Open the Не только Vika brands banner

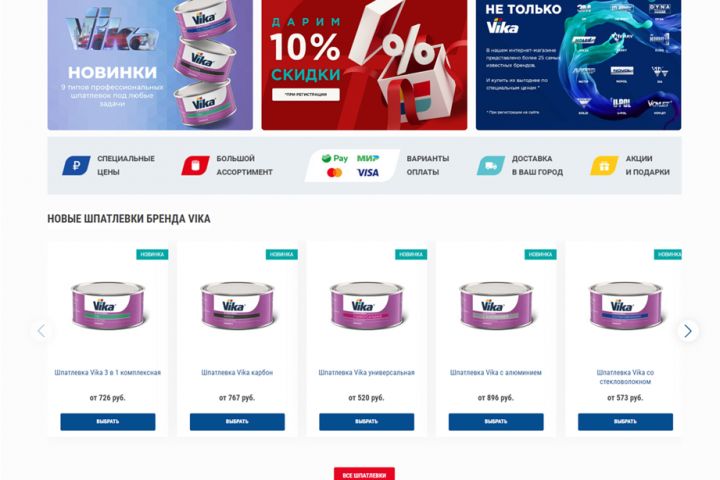pos(579,65)
